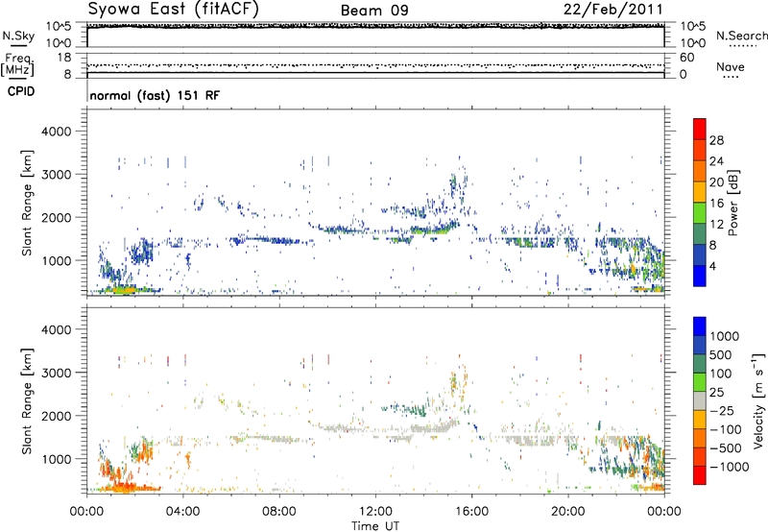768x532 pixels.
Task: Click the '100' label on Velocity colour bar
Action: pyautogui.click(x=721, y=374)
